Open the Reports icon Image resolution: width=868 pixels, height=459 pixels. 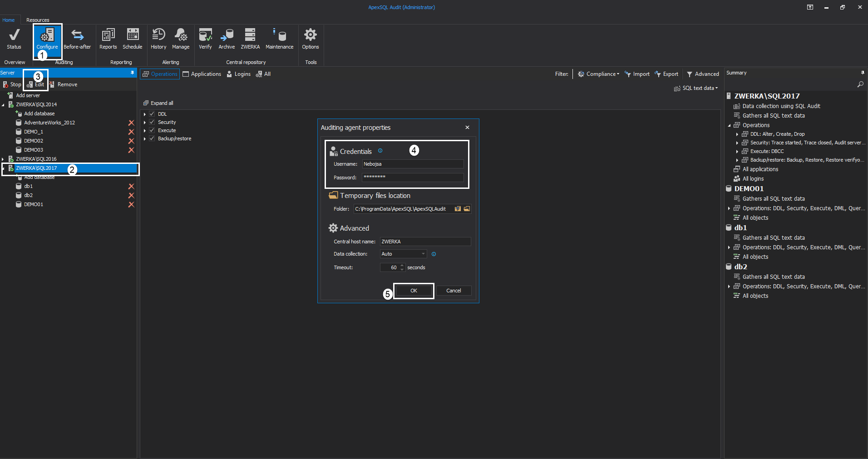pos(108,39)
